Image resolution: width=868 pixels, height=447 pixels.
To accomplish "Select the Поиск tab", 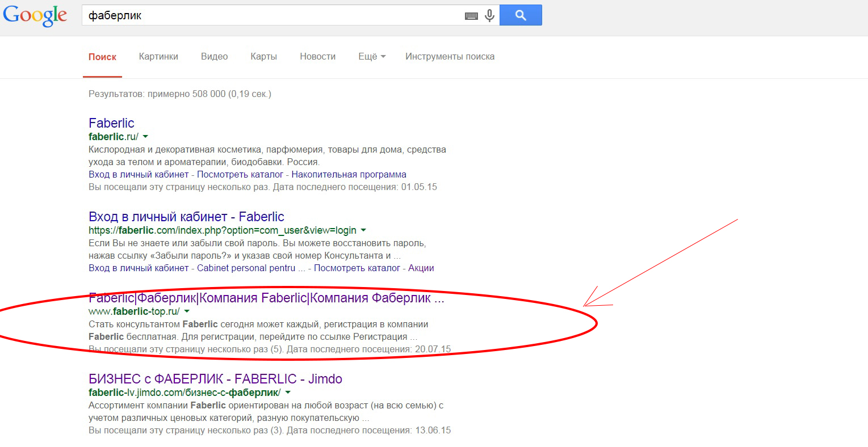I will [102, 57].
